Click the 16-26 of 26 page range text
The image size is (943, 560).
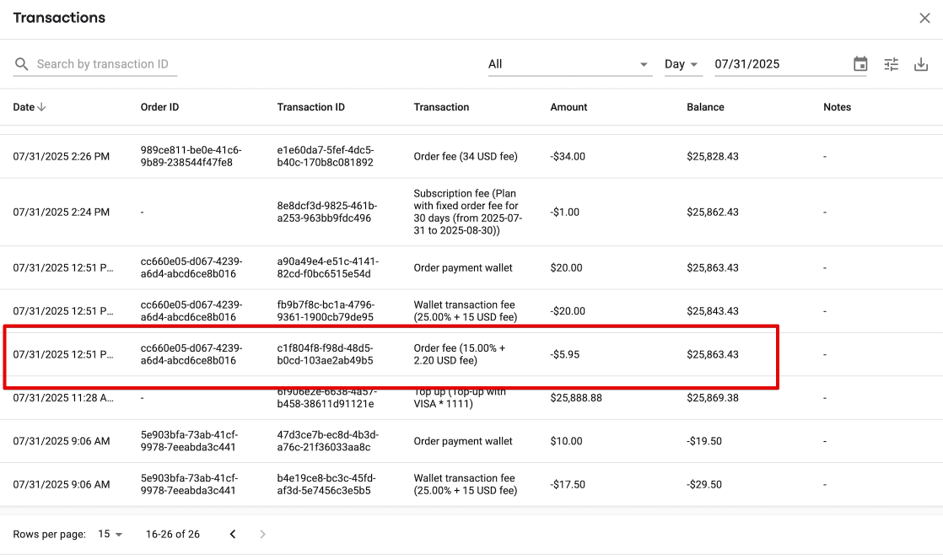[173, 534]
